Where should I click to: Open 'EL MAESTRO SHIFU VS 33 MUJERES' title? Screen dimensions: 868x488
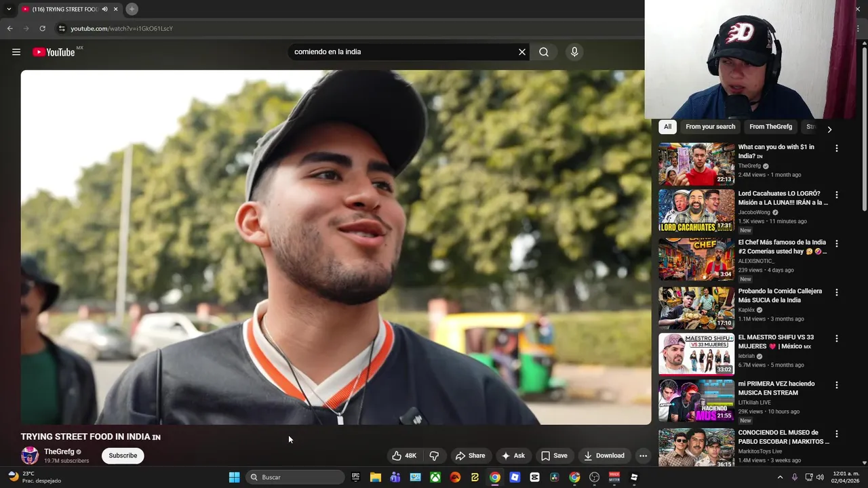[776, 342]
